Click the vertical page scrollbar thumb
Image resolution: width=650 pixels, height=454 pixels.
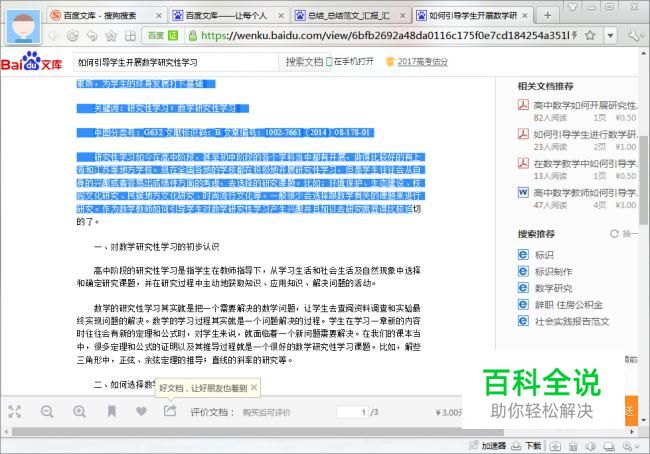tap(643, 180)
